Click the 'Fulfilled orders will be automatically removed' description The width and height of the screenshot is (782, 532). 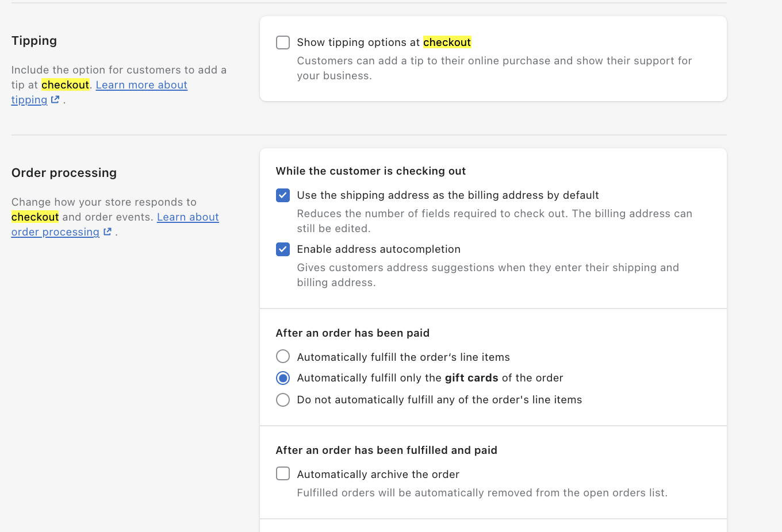pyautogui.click(x=482, y=493)
